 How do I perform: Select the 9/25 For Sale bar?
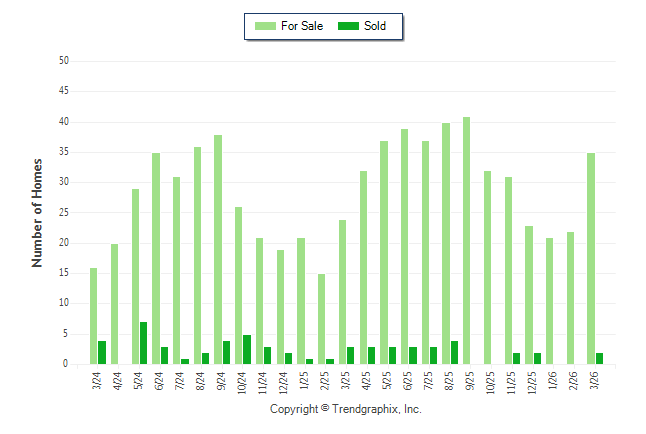467,240
